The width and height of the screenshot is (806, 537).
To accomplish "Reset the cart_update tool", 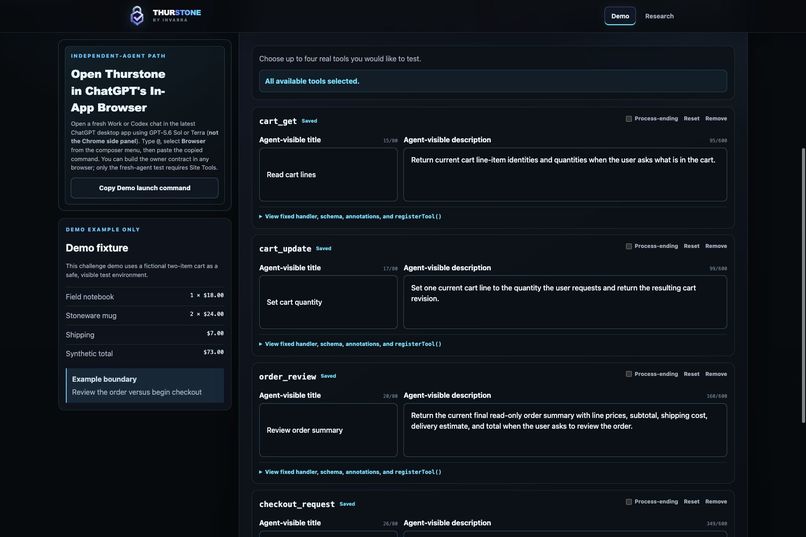I will click(691, 246).
